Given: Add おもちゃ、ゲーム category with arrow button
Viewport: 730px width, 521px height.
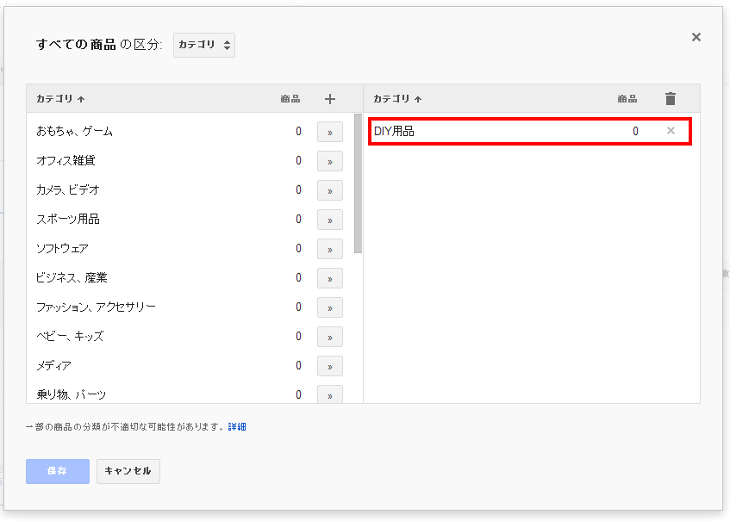Looking at the screenshot, I should (x=329, y=131).
